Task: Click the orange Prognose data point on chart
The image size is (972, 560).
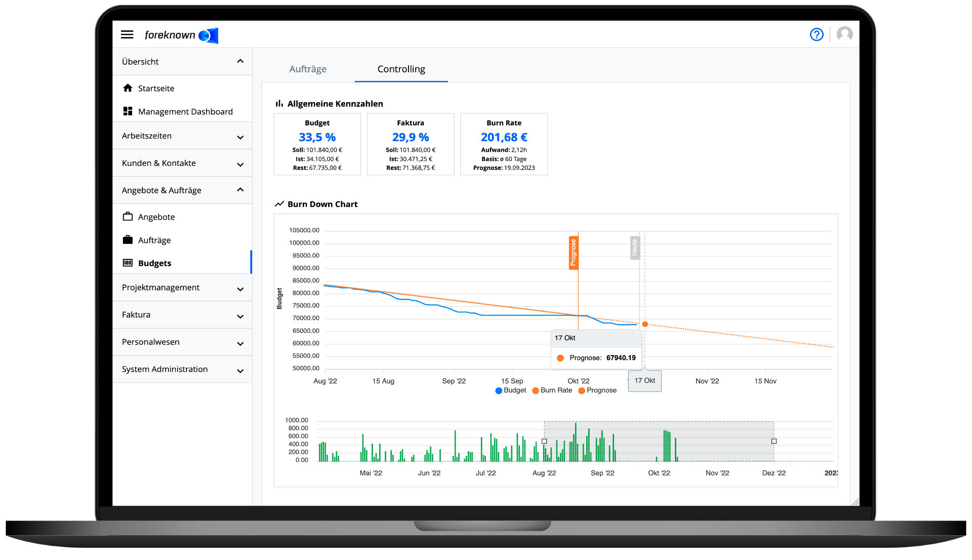Action: point(645,324)
